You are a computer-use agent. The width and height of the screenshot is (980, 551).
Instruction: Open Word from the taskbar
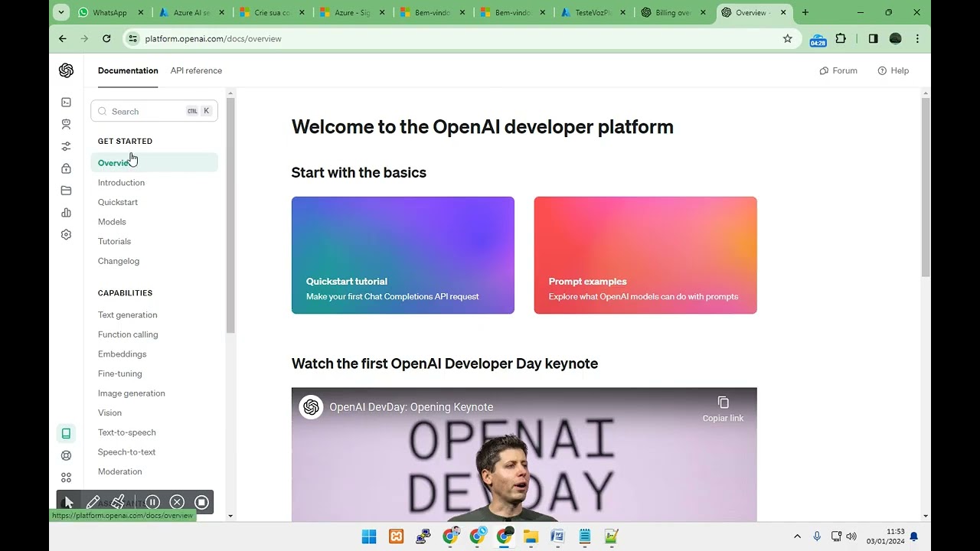pos(557,536)
